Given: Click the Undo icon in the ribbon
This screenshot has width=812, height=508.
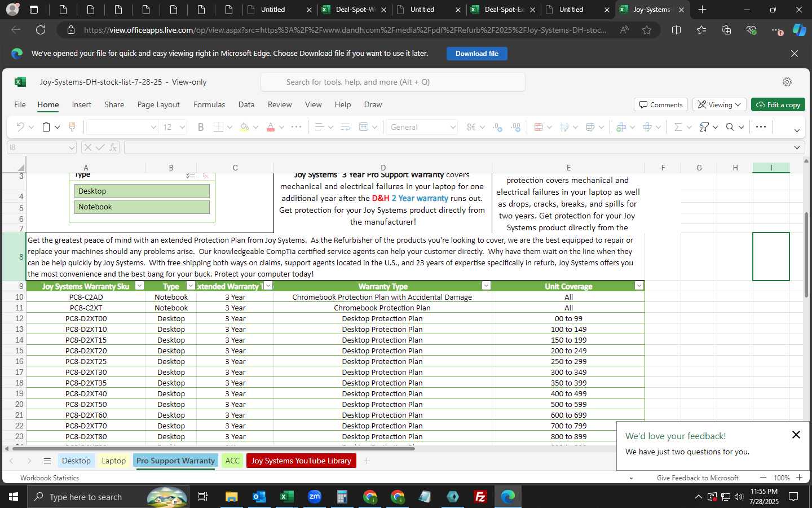Looking at the screenshot, I should click(x=20, y=127).
